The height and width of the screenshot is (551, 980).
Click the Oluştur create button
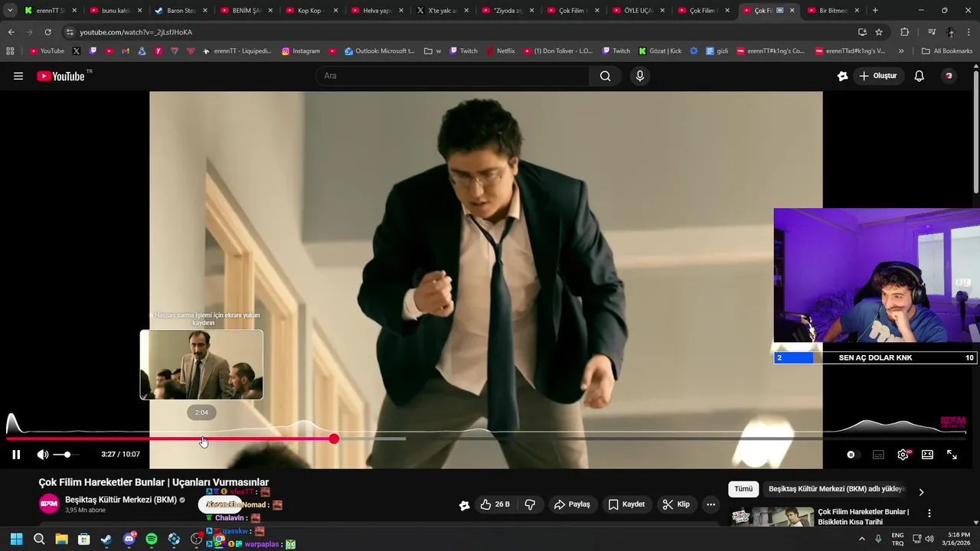click(877, 76)
